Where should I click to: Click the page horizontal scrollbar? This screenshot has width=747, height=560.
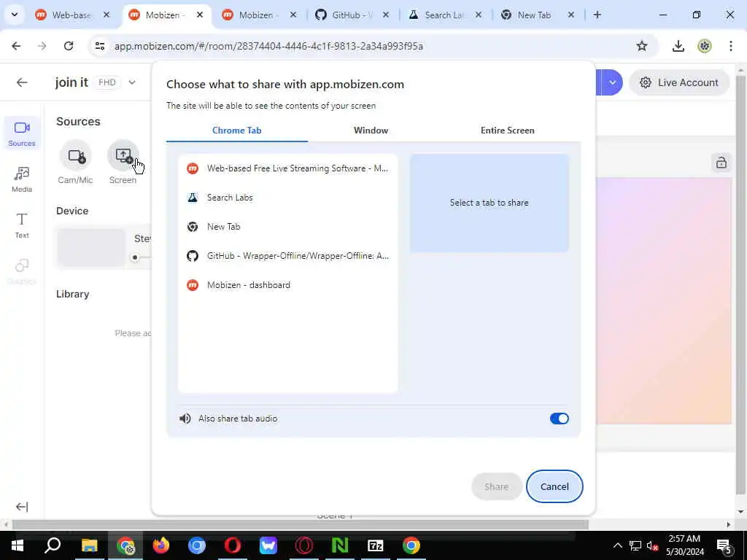[300, 524]
